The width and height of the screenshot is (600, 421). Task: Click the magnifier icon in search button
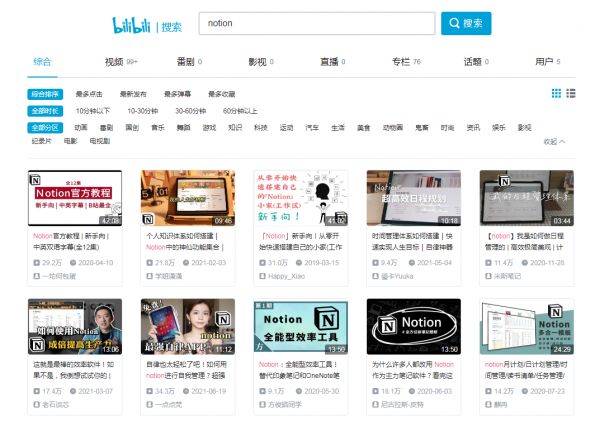(x=455, y=23)
